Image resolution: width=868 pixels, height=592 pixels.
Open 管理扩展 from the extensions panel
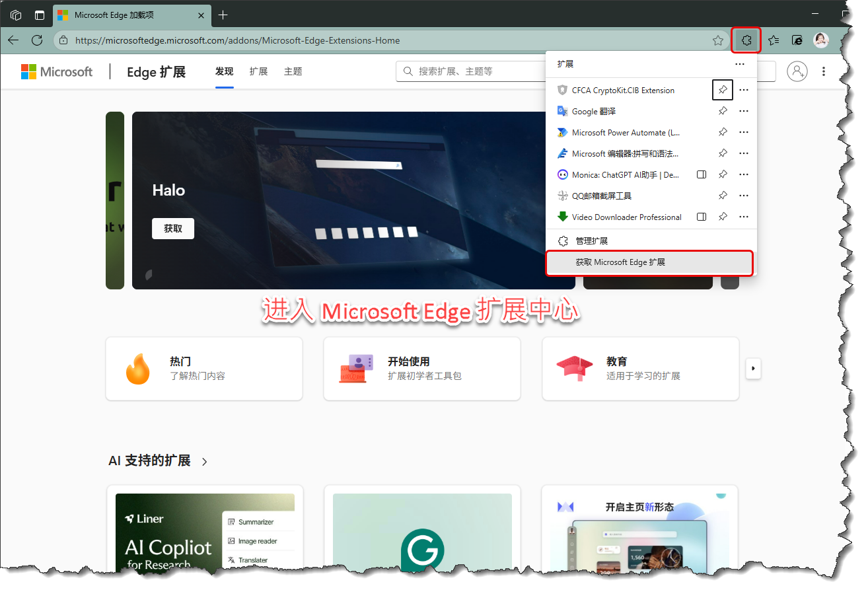coord(591,241)
